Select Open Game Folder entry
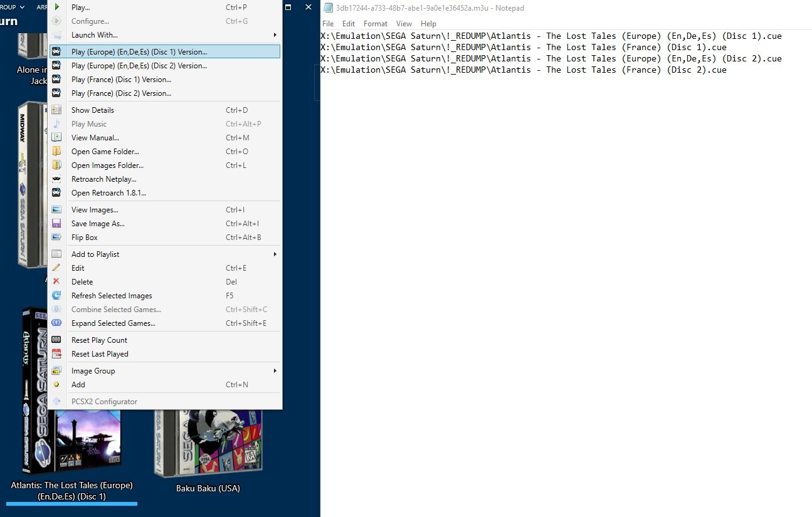812x517 pixels. point(164,152)
